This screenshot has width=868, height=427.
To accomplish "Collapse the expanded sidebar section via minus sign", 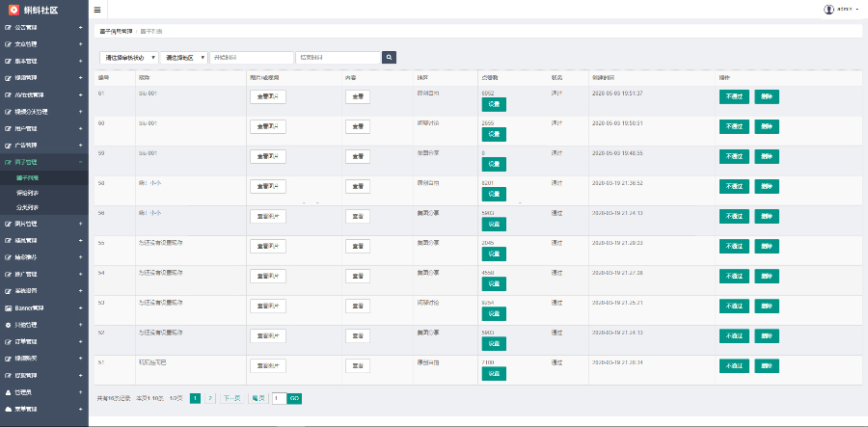I will [x=80, y=162].
